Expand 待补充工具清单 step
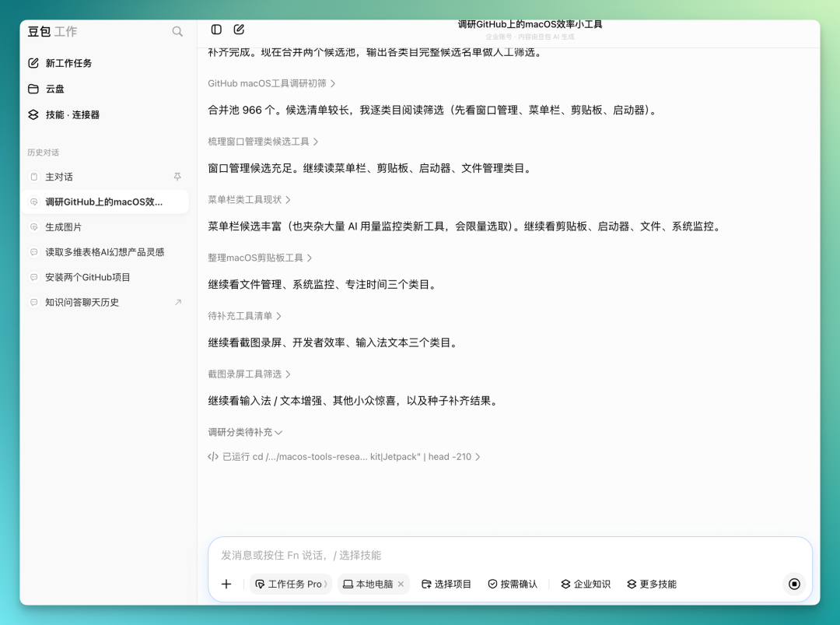Image resolution: width=840 pixels, height=625 pixels. pos(244,316)
